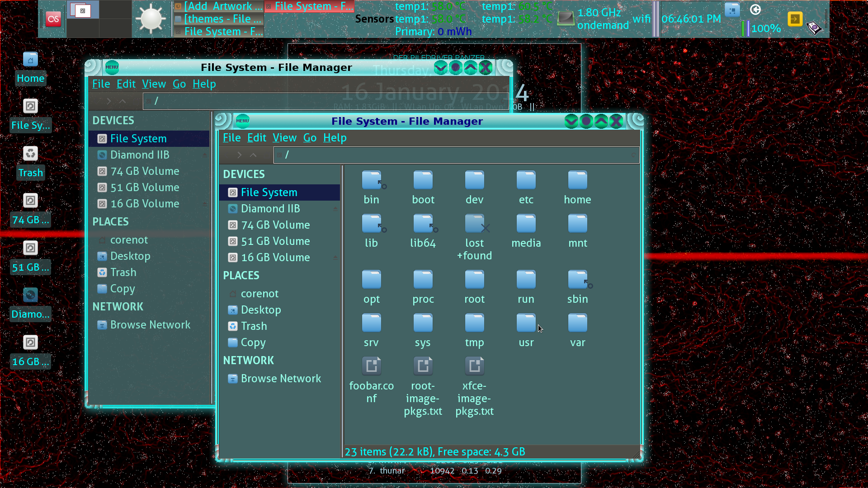Open front window's Help menu
The width and height of the screenshot is (868, 488).
pos(335,138)
